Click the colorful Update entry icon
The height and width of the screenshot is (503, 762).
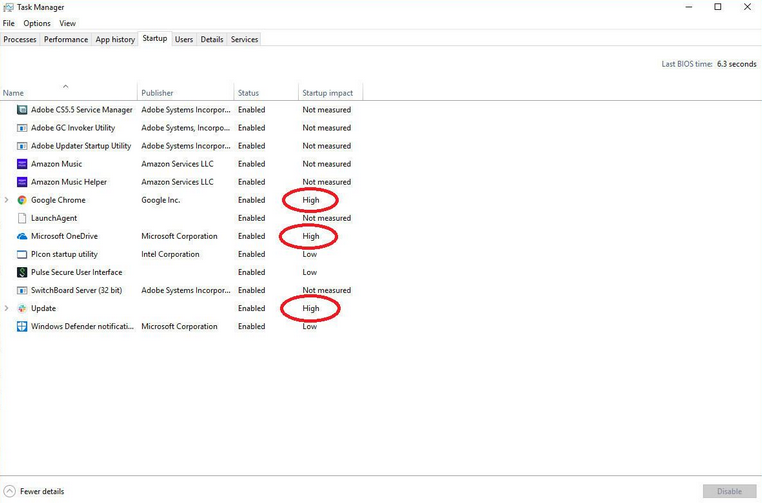22,308
